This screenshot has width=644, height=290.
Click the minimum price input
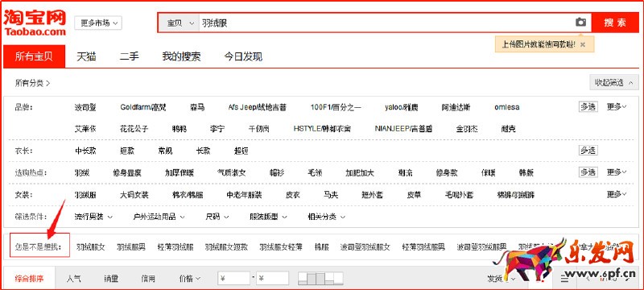pyautogui.click(x=233, y=279)
